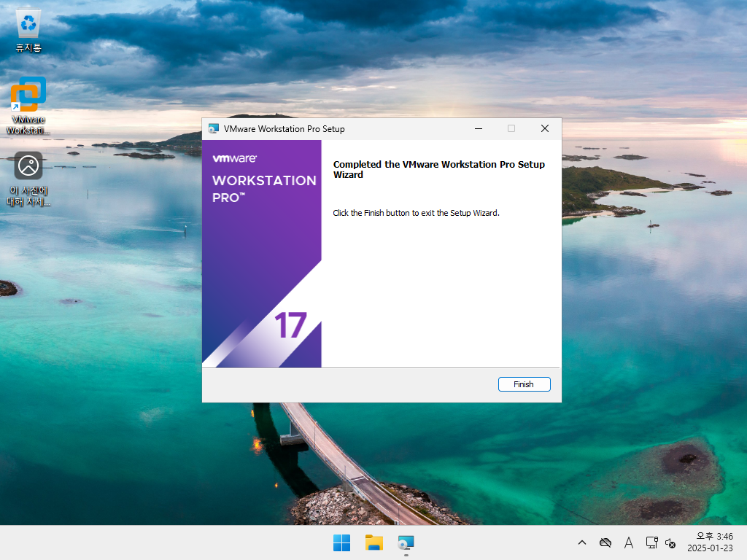Image resolution: width=747 pixels, height=560 pixels.
Task: Minimize the VMware Workstation Pro Setup window
Action: [479, 128]
